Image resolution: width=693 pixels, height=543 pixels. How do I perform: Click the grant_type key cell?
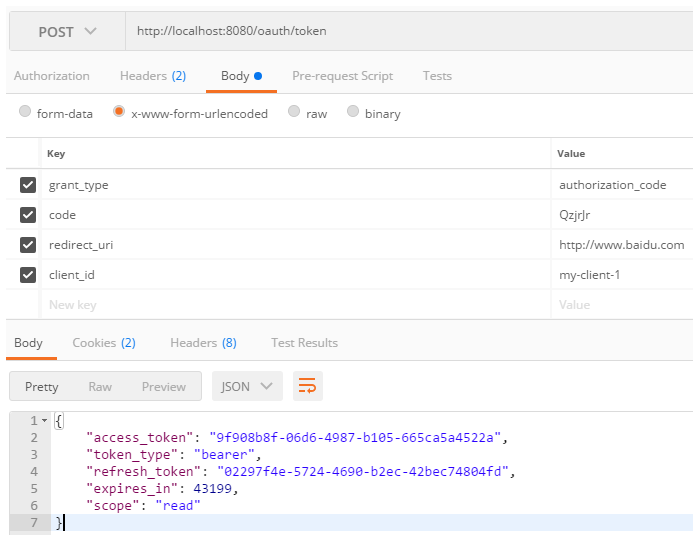[296, 185]
